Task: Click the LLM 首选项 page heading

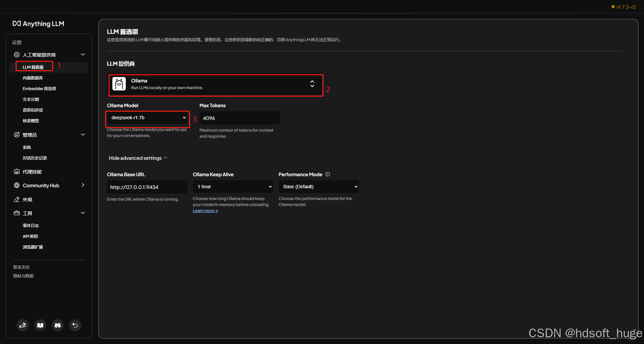Action: click(x=122, y=31)
